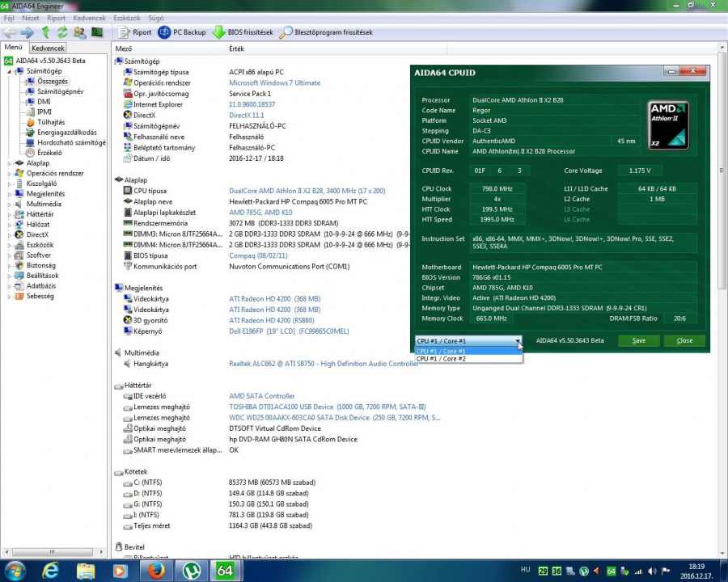Switch to the Kedvencek sidebar tab
The width and height of the screenshot is (728, 582).
pos(48,48)
